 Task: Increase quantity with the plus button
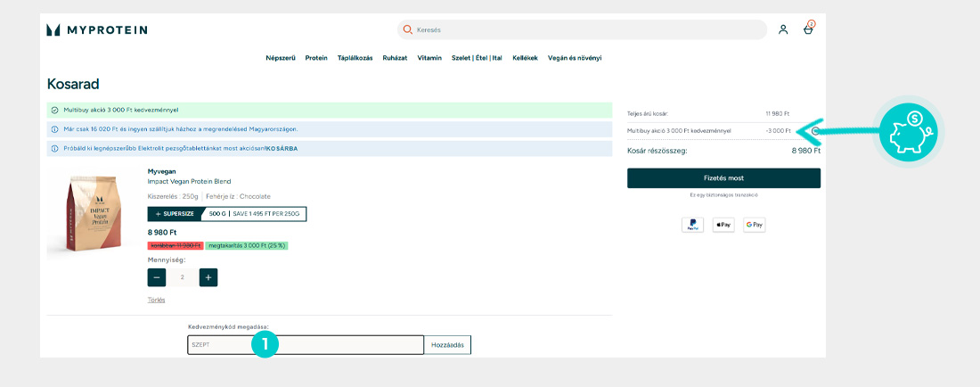(208, 277)
